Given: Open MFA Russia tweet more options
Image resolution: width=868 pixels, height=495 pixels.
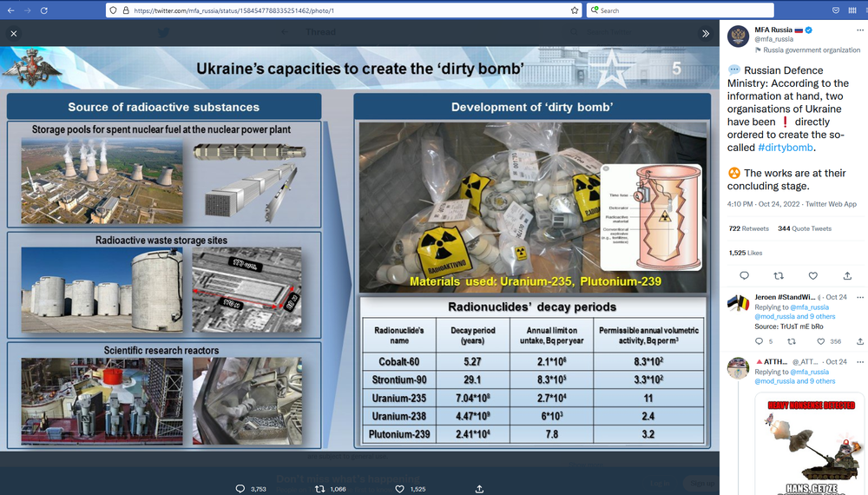Looking at the screenshot, I should tap(859, 30).
